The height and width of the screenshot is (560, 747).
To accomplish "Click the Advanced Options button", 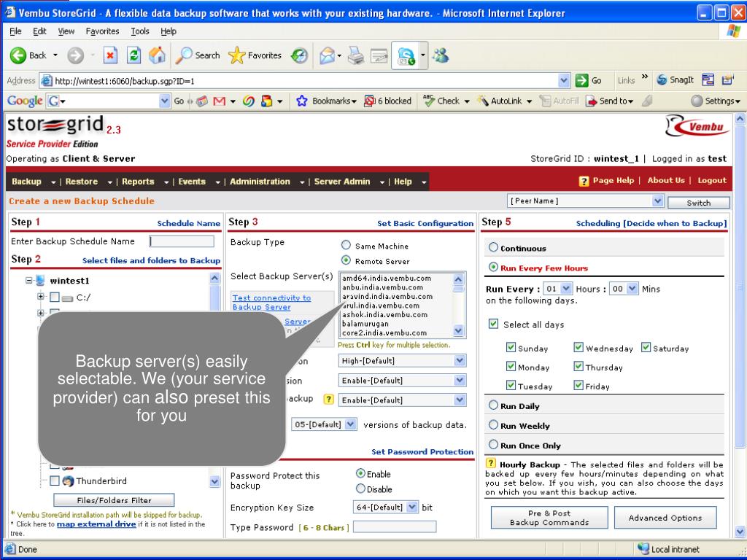I will pos(665,518).
